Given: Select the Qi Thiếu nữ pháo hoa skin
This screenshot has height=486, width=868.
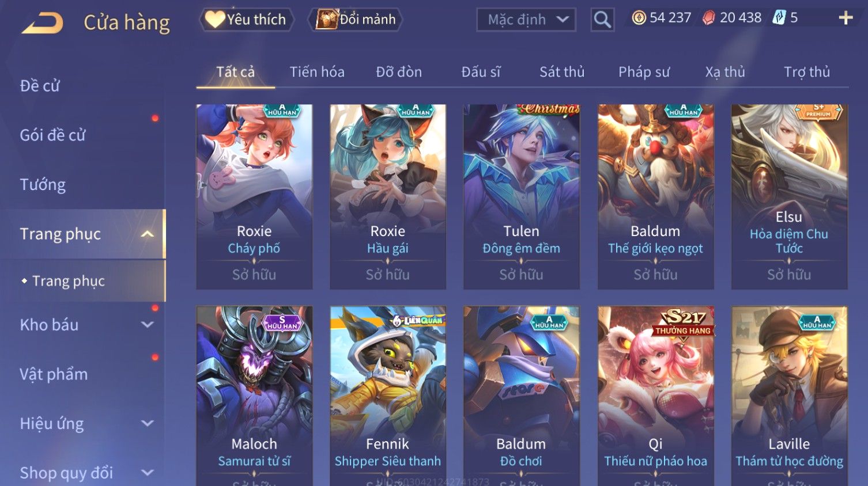Looking at the screenshot, I should tap(655, 396).
